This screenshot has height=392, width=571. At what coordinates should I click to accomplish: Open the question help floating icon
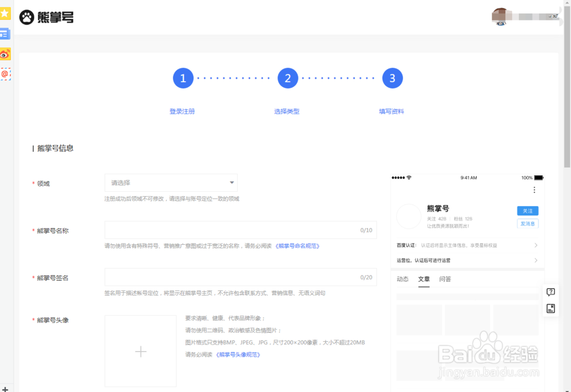pos(550,292)
